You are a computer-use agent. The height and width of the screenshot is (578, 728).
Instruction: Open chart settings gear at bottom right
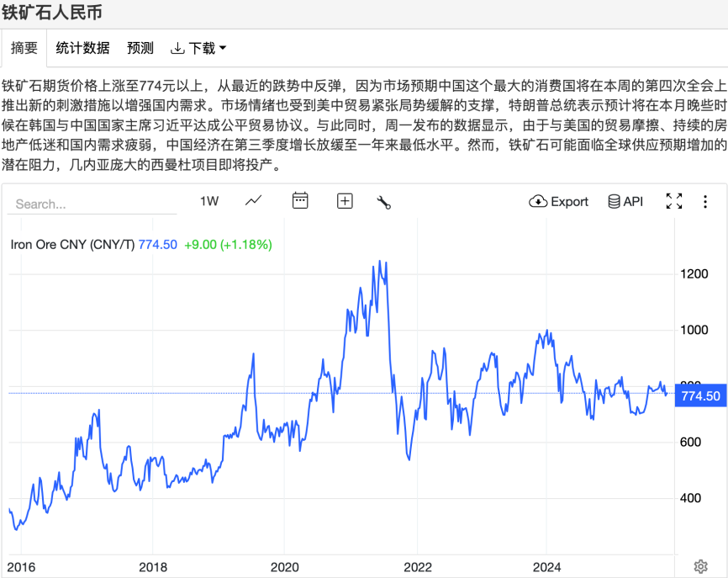click(x=700, y=565)
